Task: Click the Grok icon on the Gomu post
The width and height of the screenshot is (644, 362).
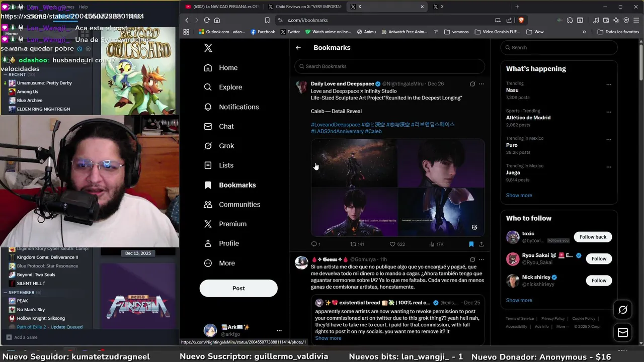Action: click(472, 259)
